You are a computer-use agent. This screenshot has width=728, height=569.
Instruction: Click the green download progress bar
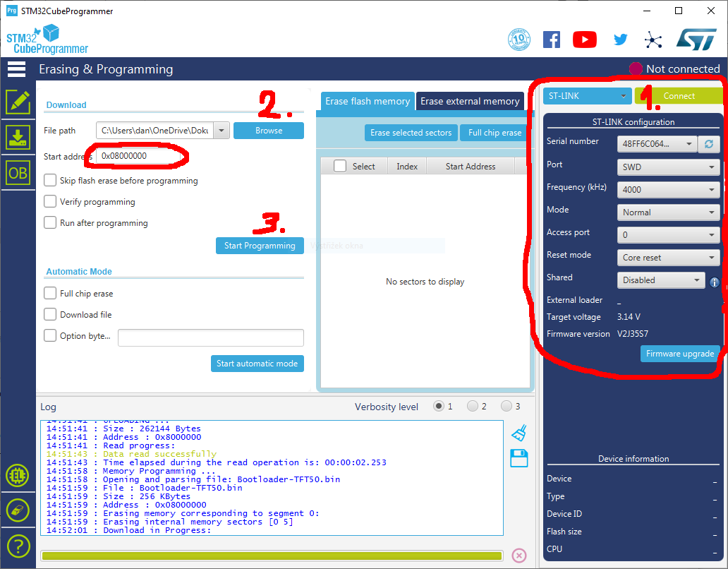click(272, 556)
